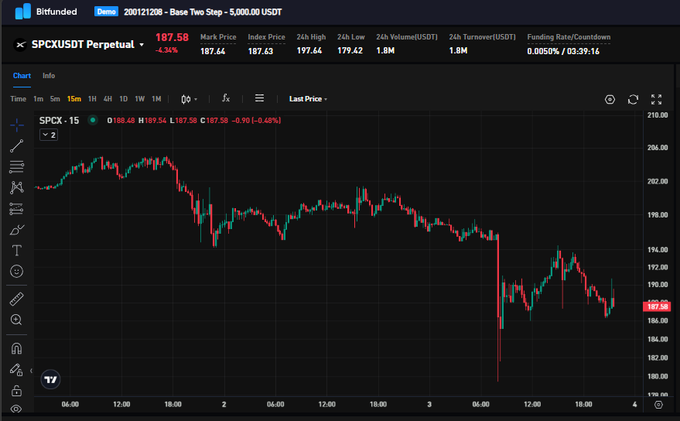Screen dimensions: 680x421
Task: Collapse the indicator legend showing 2
Action: point(49,135)
